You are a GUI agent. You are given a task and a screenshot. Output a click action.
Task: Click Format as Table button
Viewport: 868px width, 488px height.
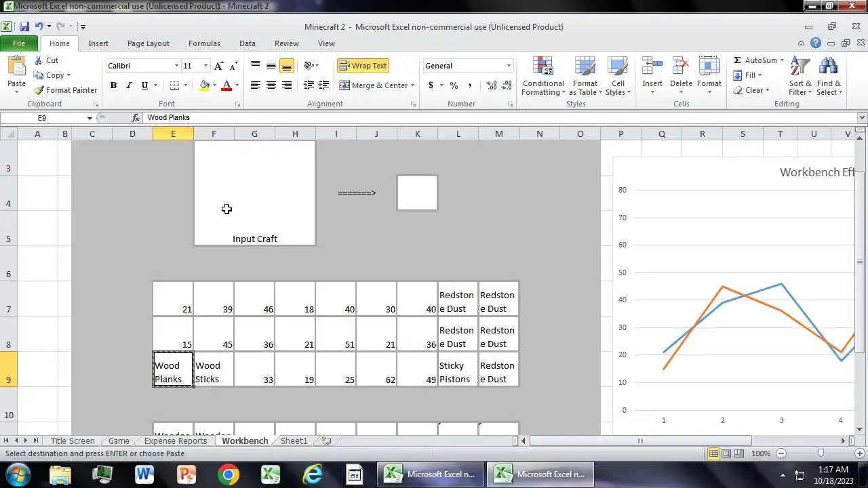tap(585, 77)
